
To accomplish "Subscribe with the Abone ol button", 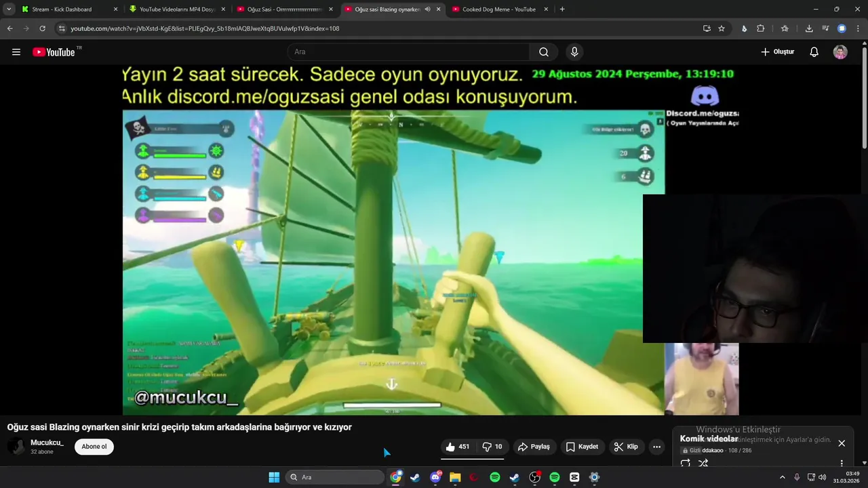I will pyautogui.click(x=94, y=447).
